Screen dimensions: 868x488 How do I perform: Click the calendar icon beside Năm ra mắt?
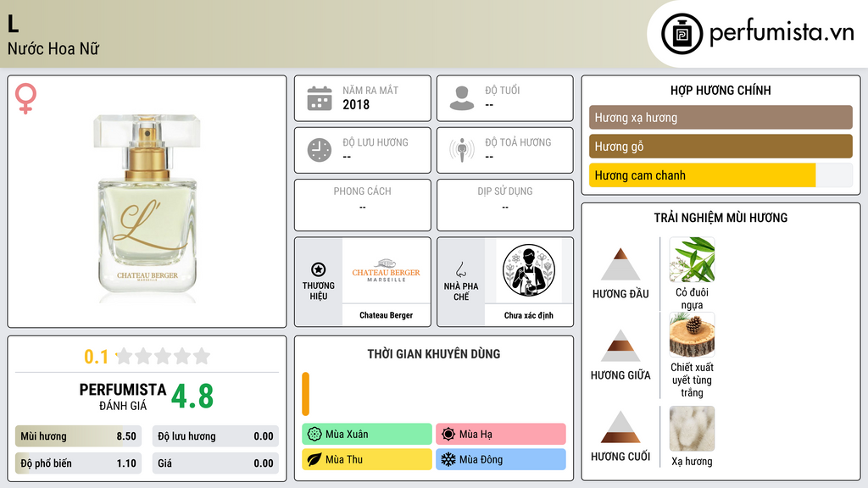(320, 98)
